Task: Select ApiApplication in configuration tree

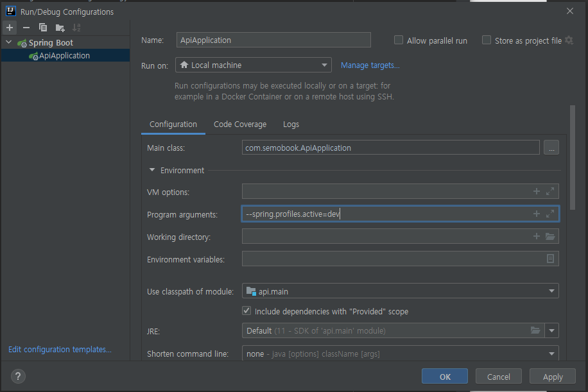Action: (x=65, y=55)
